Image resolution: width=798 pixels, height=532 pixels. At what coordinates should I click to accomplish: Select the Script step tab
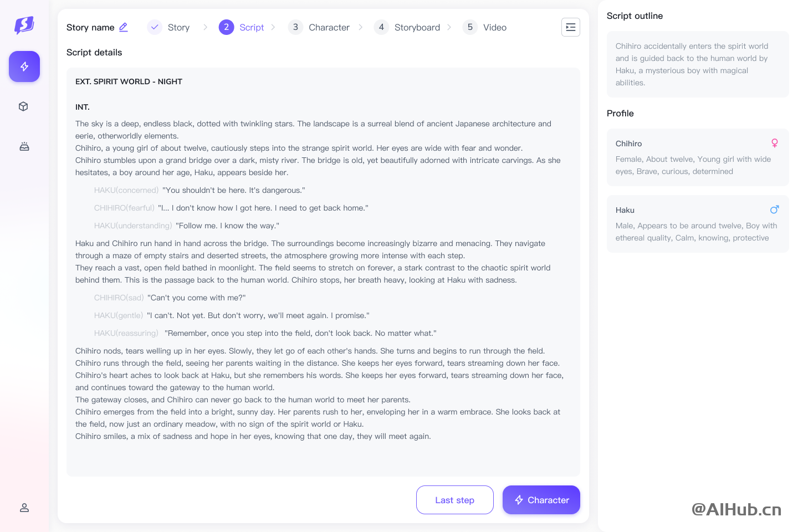click(241, 27)
